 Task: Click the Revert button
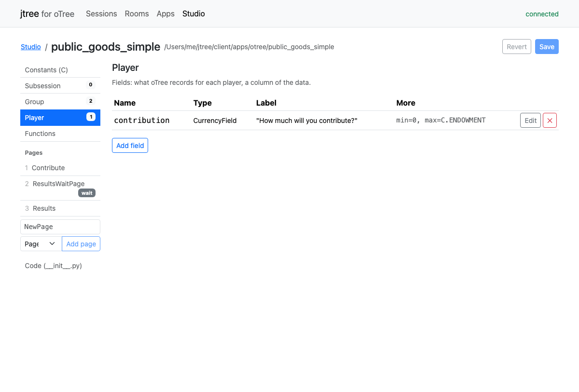[x=517, y=47]
